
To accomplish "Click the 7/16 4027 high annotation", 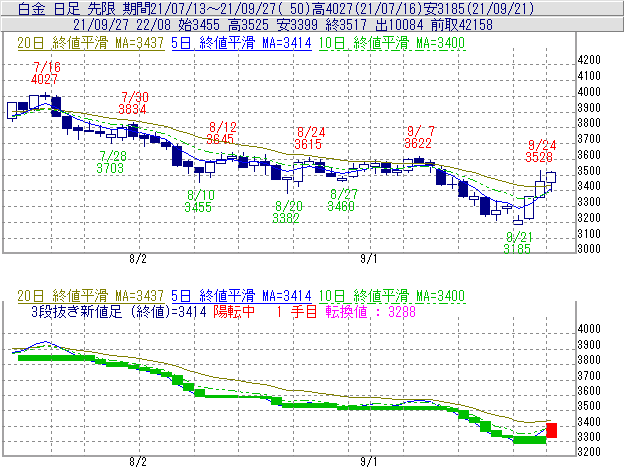I will click(x=45, y=73).
